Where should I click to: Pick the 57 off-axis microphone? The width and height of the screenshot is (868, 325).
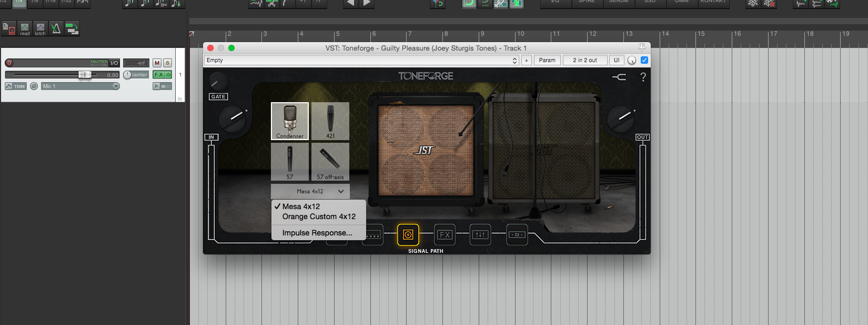pos(330,162)
